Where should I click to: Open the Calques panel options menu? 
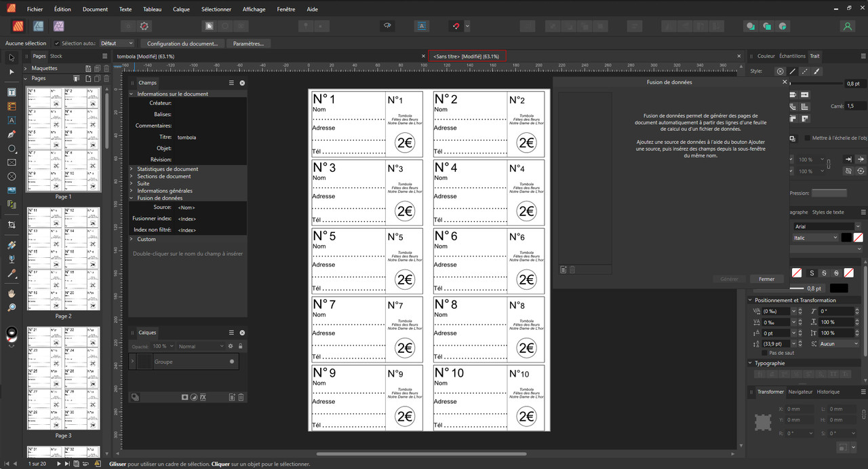click(x=231, y=333)
